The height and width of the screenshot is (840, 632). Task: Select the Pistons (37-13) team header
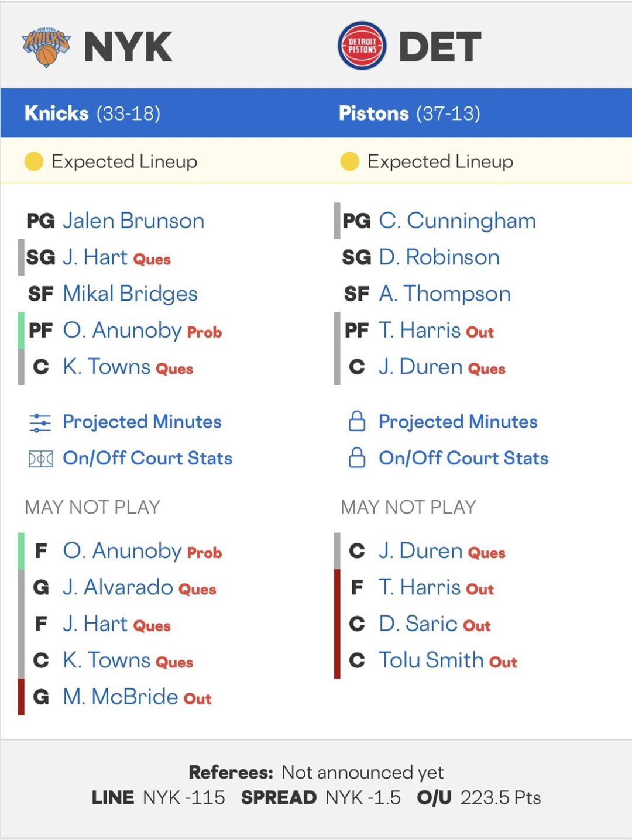410,113
